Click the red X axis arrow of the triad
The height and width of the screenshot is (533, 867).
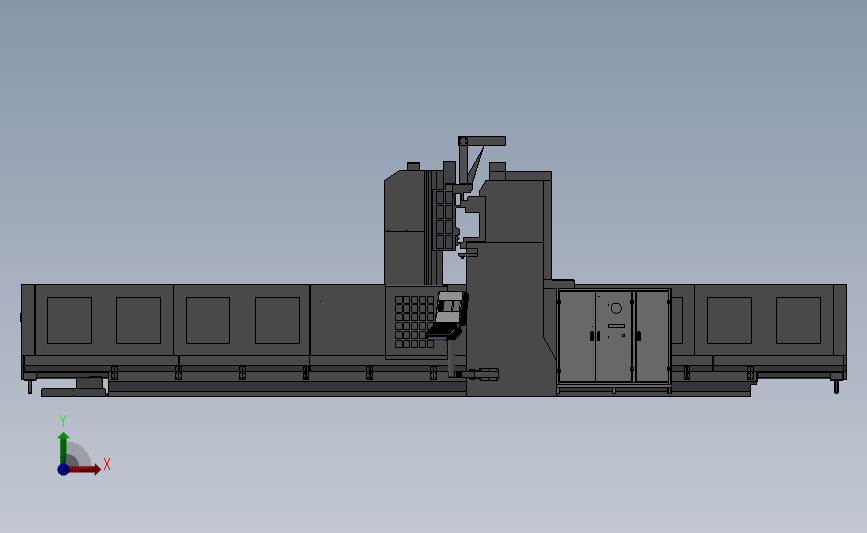[x=84, y=469]
